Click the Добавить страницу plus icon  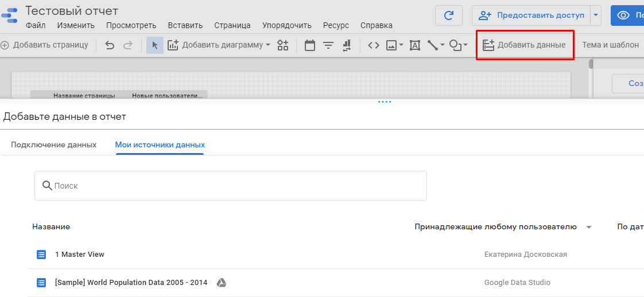5,45
